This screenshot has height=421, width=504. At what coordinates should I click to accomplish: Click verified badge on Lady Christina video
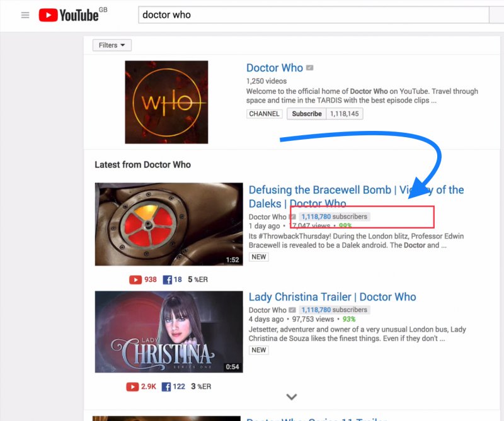292,310
